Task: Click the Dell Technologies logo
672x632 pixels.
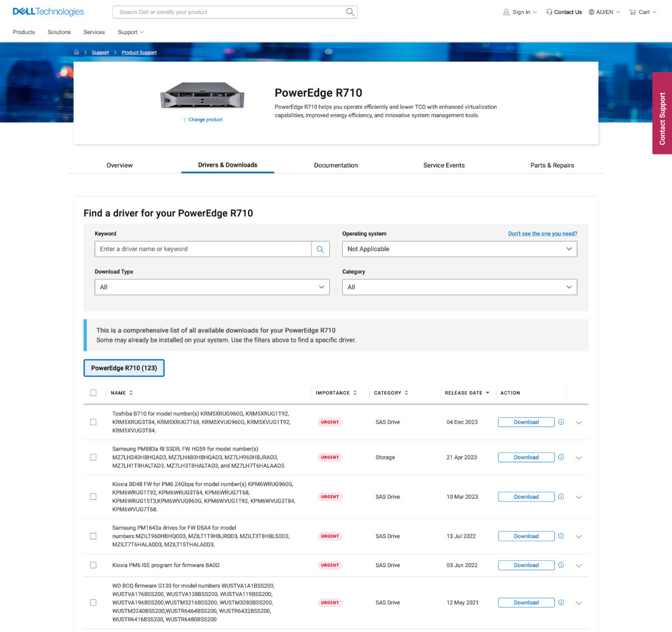Action: [48, 11]
